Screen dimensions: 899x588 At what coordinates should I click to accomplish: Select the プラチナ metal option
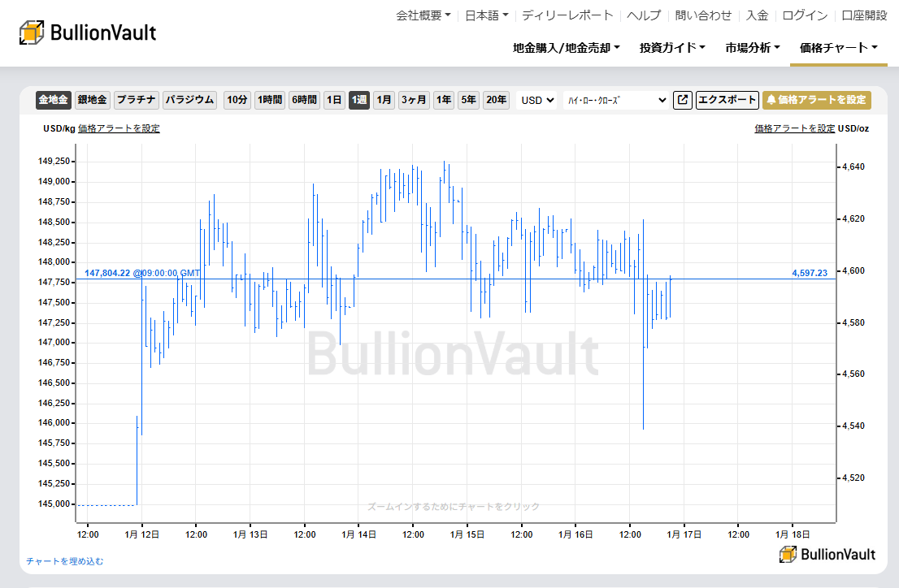(136, 100)
